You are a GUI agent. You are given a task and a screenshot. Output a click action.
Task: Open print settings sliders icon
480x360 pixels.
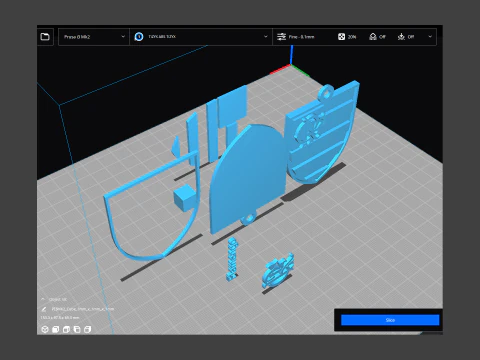point(282,37)
